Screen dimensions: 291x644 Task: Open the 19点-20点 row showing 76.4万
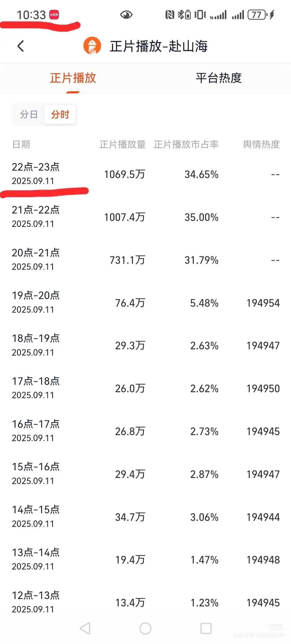pos(145,303)
